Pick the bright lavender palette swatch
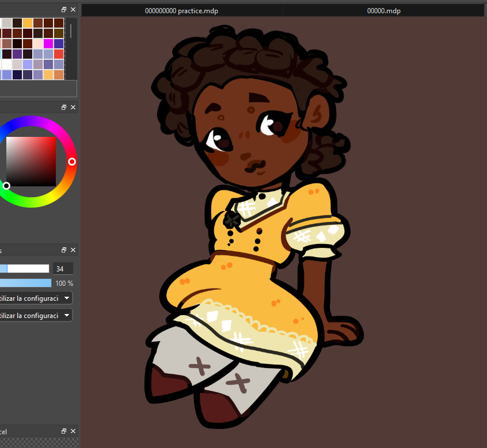 (x=28, y=64)
